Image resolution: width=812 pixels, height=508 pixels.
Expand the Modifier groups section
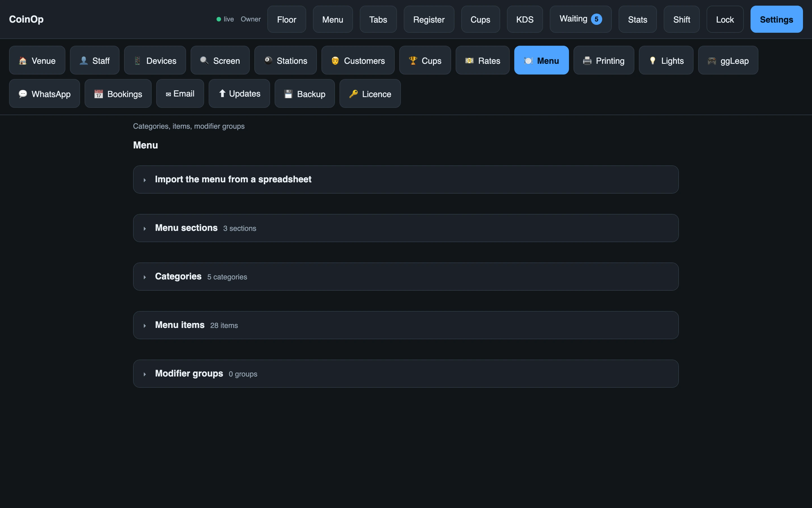tap(406, 374)
